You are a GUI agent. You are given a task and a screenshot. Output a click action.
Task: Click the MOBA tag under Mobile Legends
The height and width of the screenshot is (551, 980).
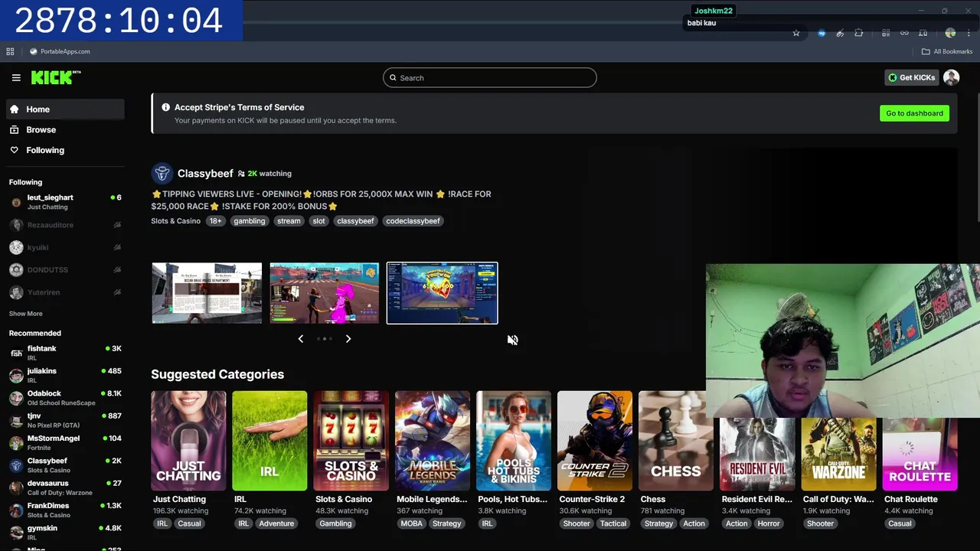point(411,523)
